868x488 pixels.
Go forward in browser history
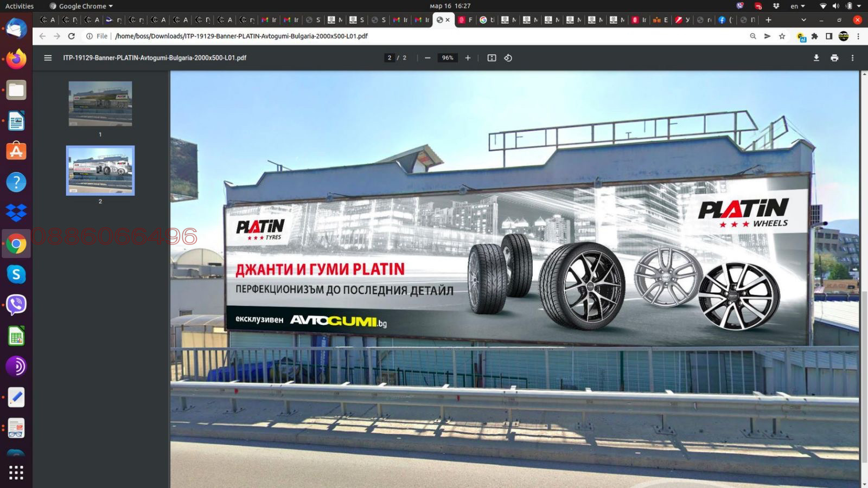tap(57, 36)
